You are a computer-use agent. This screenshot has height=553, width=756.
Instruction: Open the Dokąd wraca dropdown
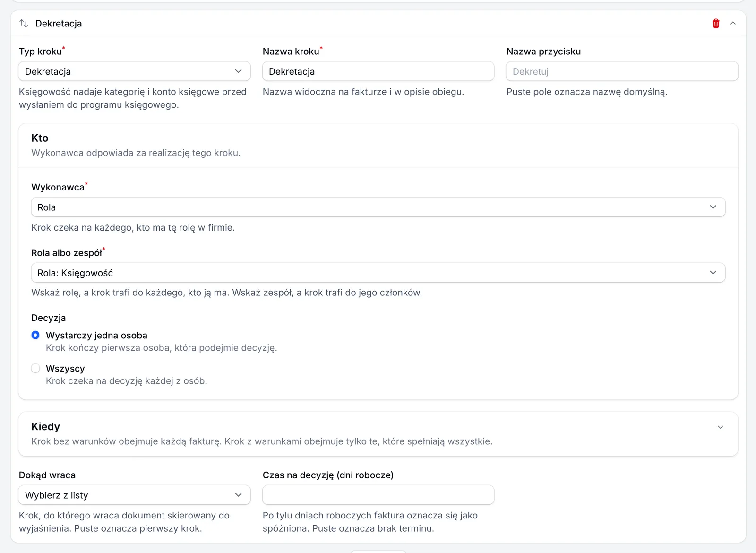coord(134,495)
